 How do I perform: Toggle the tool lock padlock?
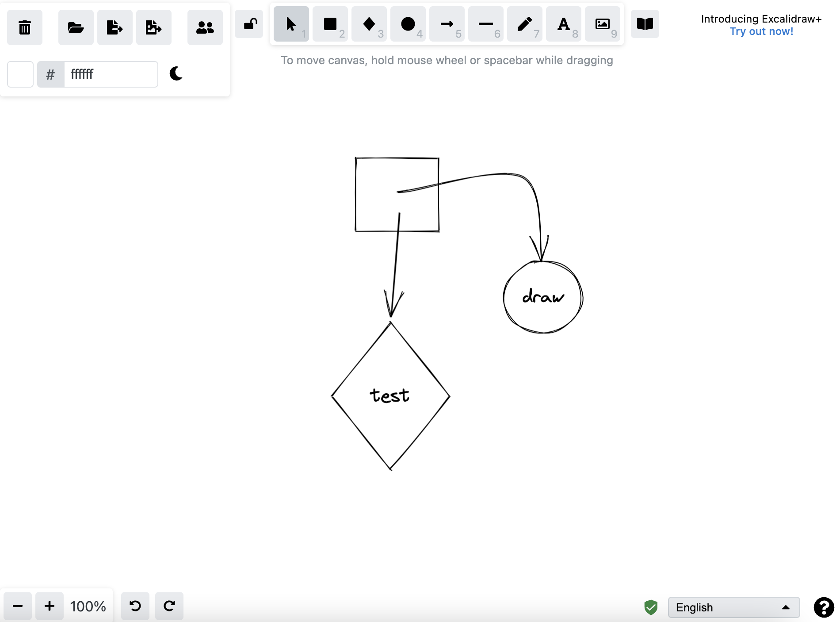tap(249, 24)
